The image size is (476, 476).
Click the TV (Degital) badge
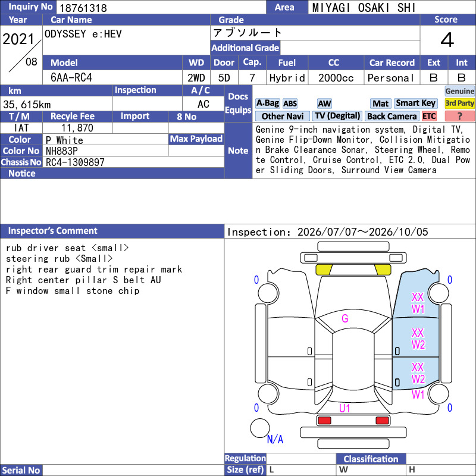tap(337, 116)
